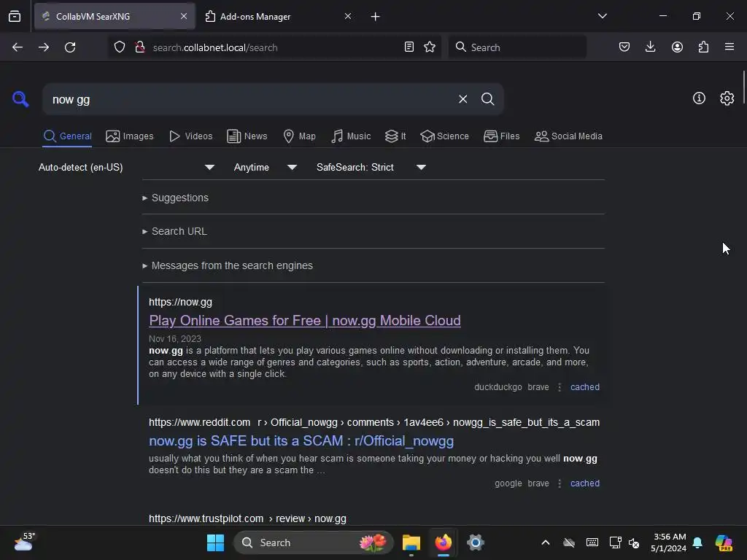Submit search with the magnifier button

[487, 99]
